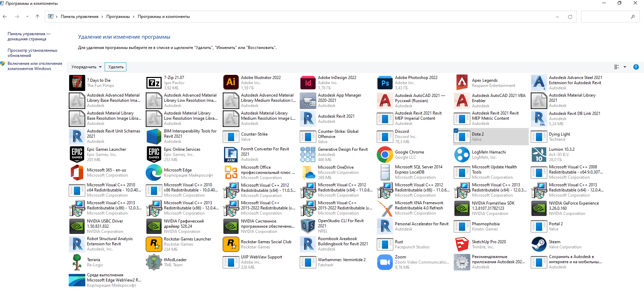Click the Программы и компоненты breadcrumb
644x296 pixels.
(x=164, y=17)
